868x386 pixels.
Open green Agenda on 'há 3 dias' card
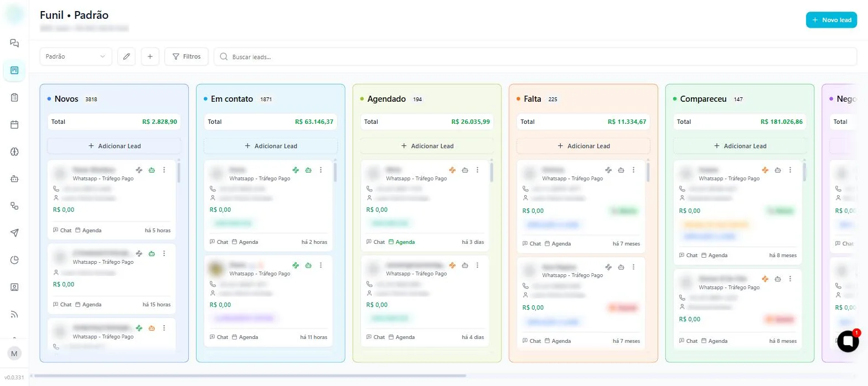coord(402,242)
